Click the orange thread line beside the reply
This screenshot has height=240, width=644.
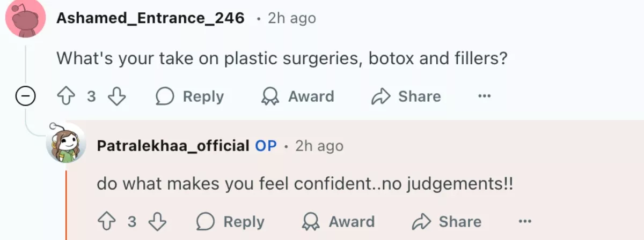66,204
